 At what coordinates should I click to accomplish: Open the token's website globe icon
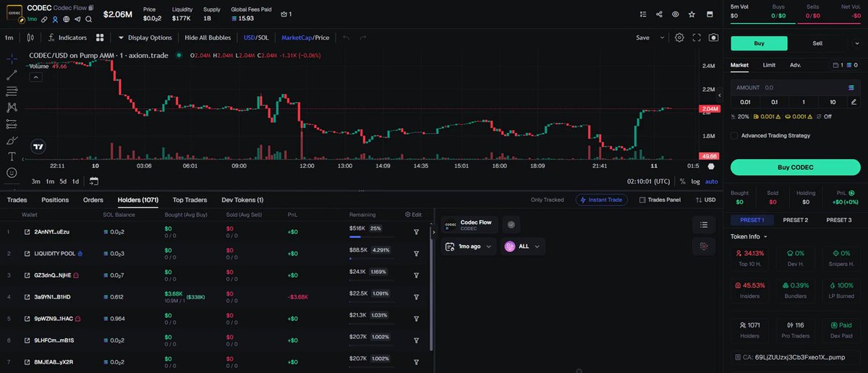point(67,19)
